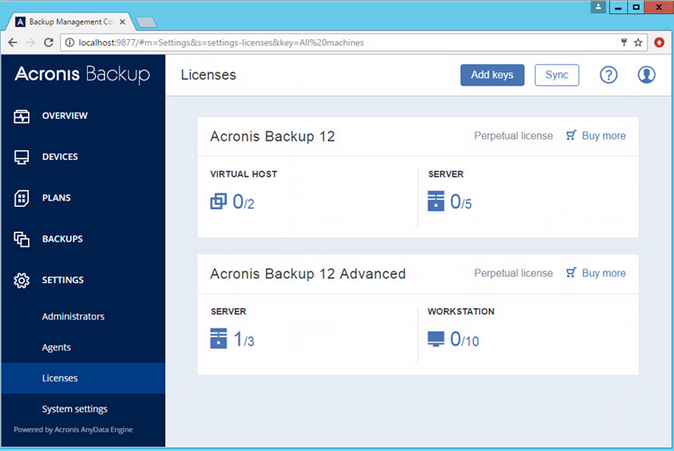Click the Add keys button
674x451 pixels.
tap(492, 75)
